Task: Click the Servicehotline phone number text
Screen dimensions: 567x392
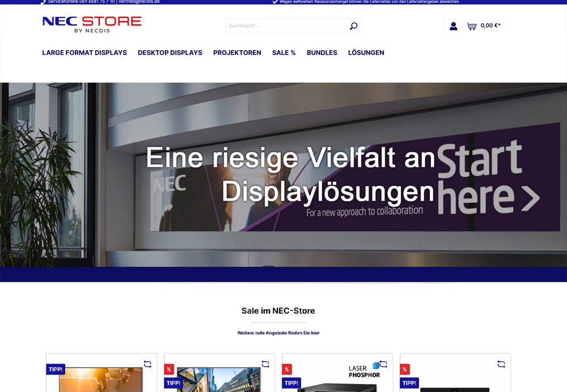Action: [x=81, y=2]
